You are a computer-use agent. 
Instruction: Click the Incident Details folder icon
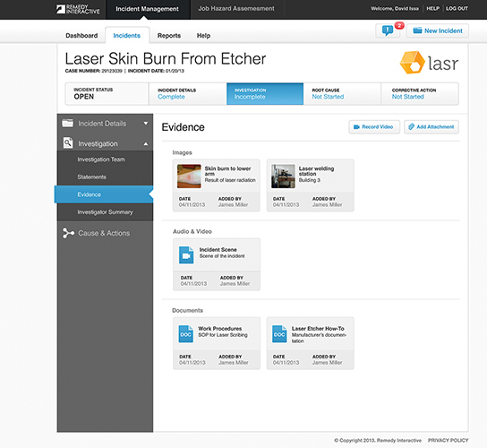(x=67, y=123)
